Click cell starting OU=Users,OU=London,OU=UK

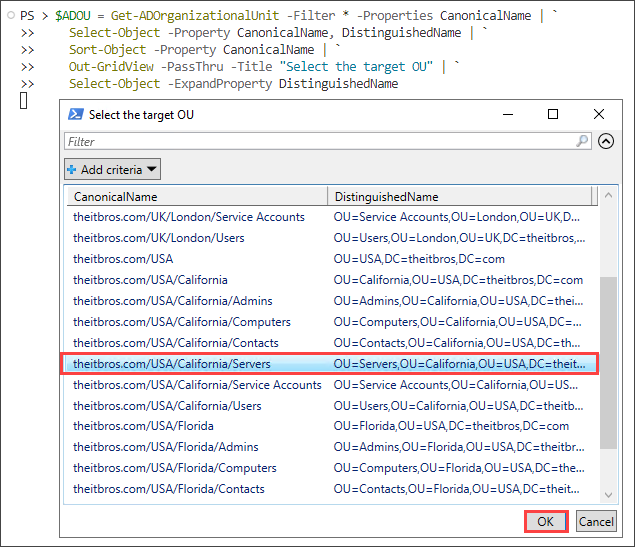459,238
